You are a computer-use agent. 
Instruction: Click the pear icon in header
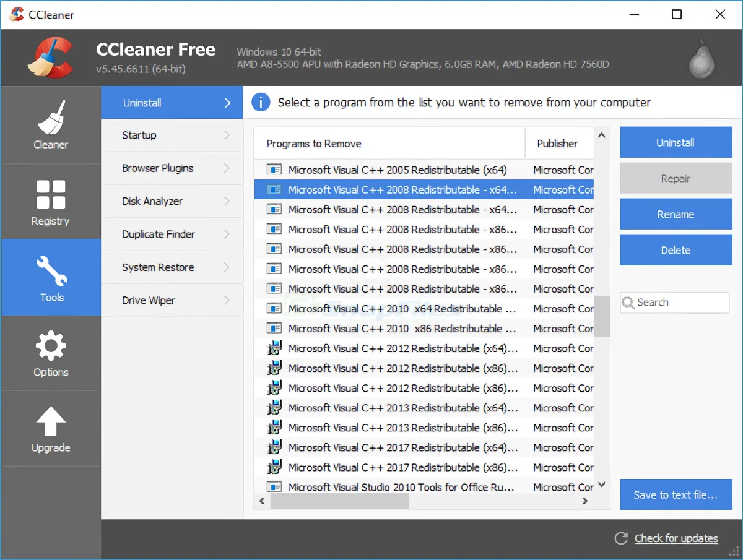click(x=702, y=59)
